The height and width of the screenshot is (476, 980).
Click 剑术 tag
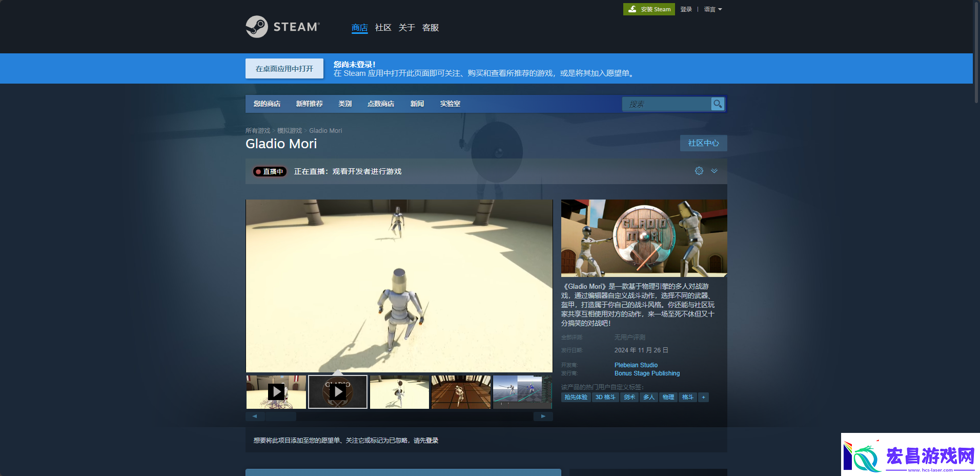point(629,397)
